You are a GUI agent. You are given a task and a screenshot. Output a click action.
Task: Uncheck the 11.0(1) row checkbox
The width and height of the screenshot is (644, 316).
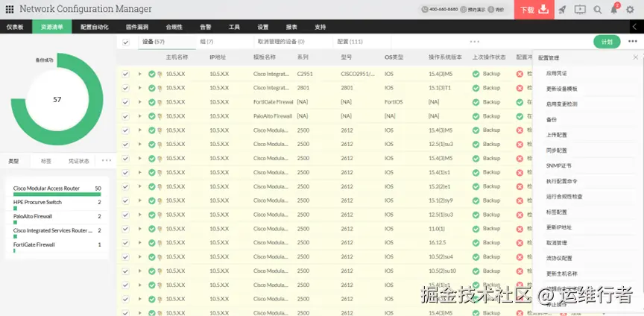coord(126,229)
